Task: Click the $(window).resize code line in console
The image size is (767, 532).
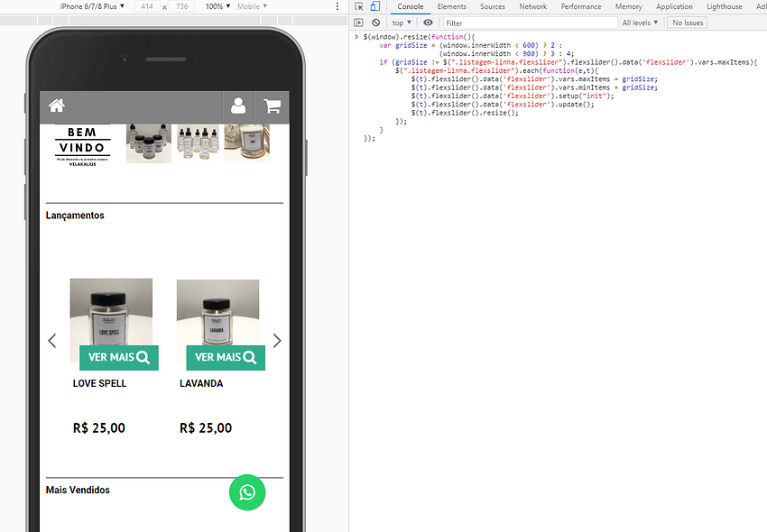Action: tap(420, 37)
